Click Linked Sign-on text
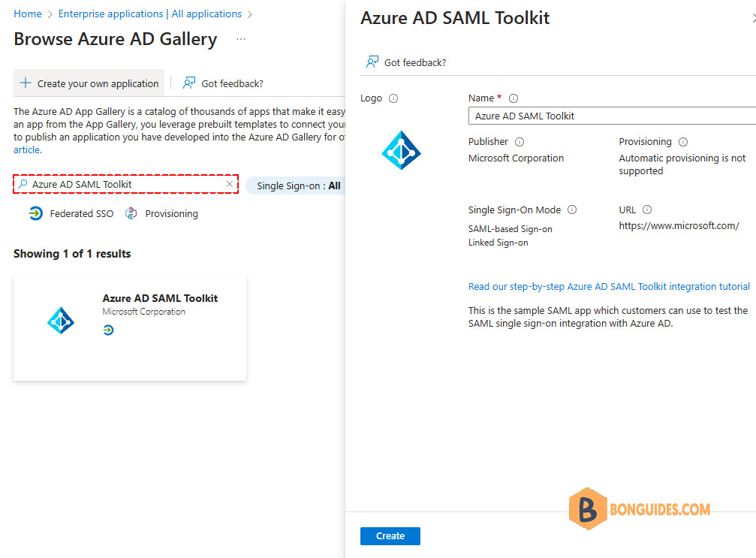Image resolution: width=756 pixels, height=558 pixels. 498,243
